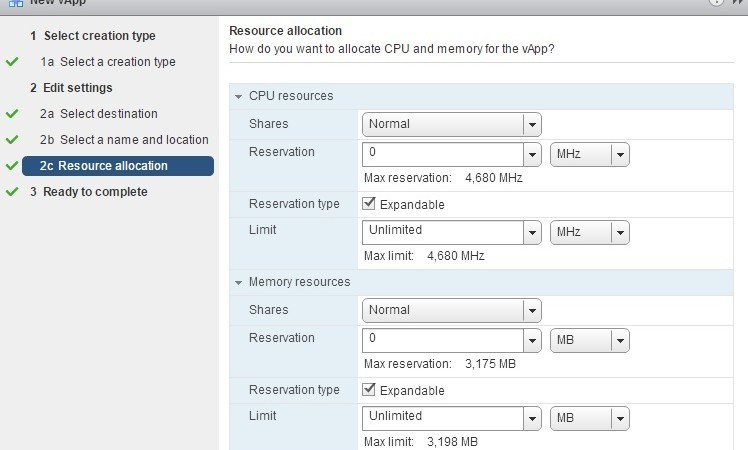
Task: Open the Memory Shares dropdown
Action: (x=452, y=311)
